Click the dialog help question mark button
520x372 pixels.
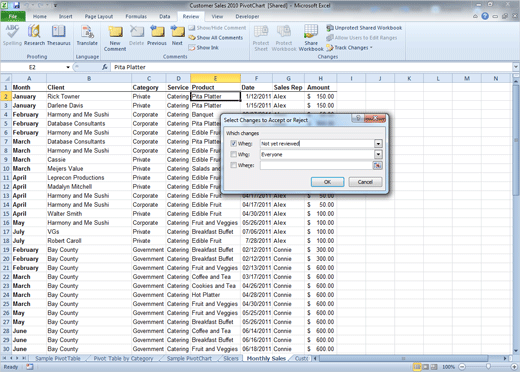358,118
